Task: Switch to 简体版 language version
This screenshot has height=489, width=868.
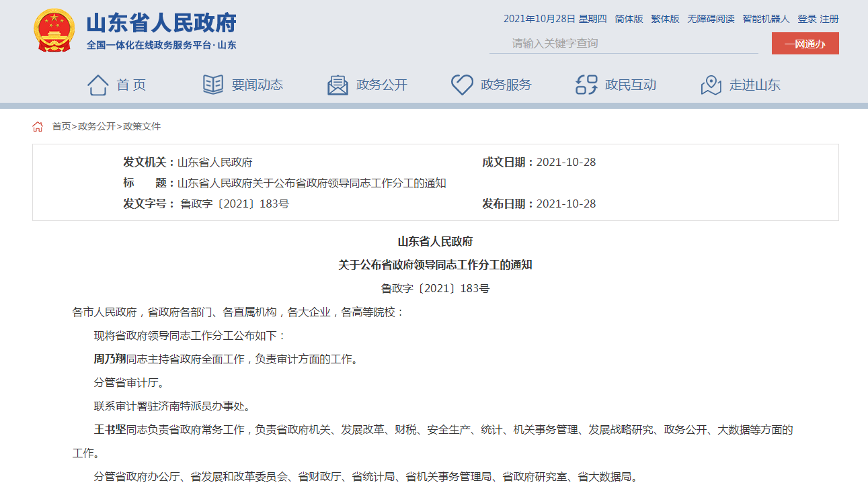Action: 629,19
